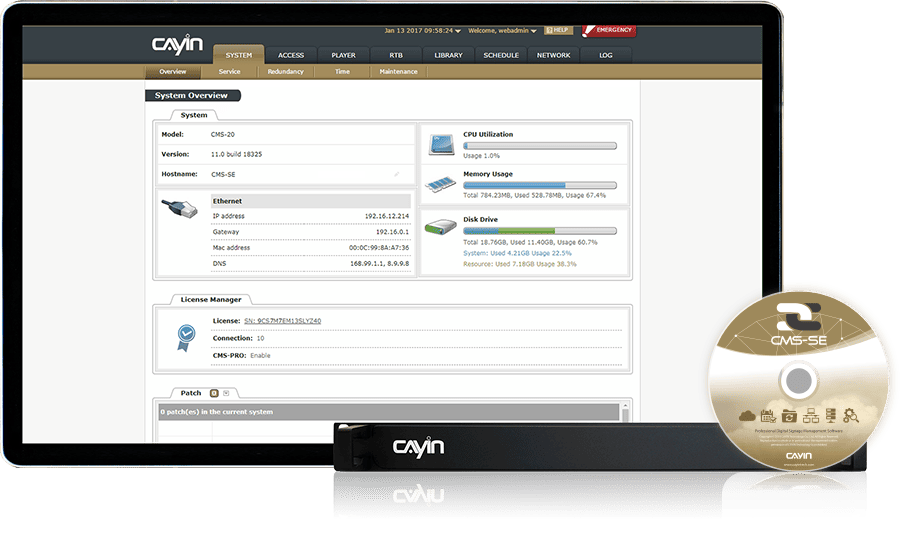The image size is (900, 536).
Task: Open the license serial number link
Action: pyautogui.click(x=282, y=320)
